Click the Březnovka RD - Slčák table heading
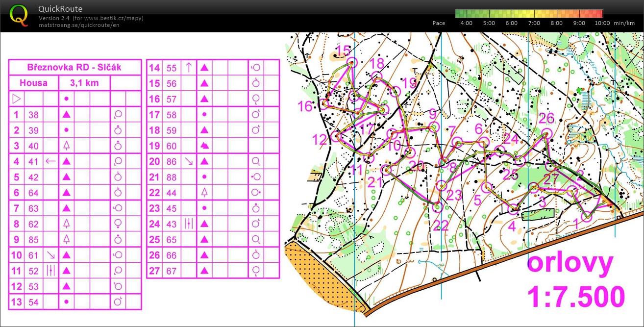 pyautogui.click(x=75, y=67)
